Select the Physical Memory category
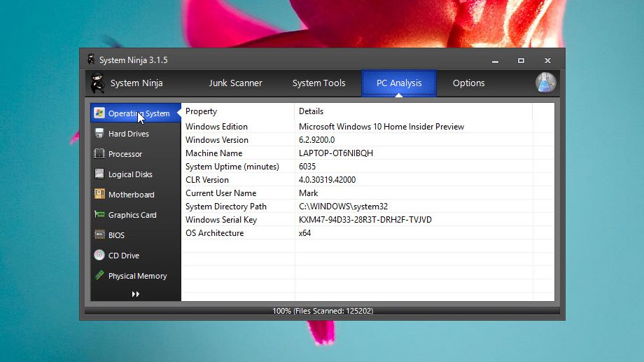 pos(136,276)
